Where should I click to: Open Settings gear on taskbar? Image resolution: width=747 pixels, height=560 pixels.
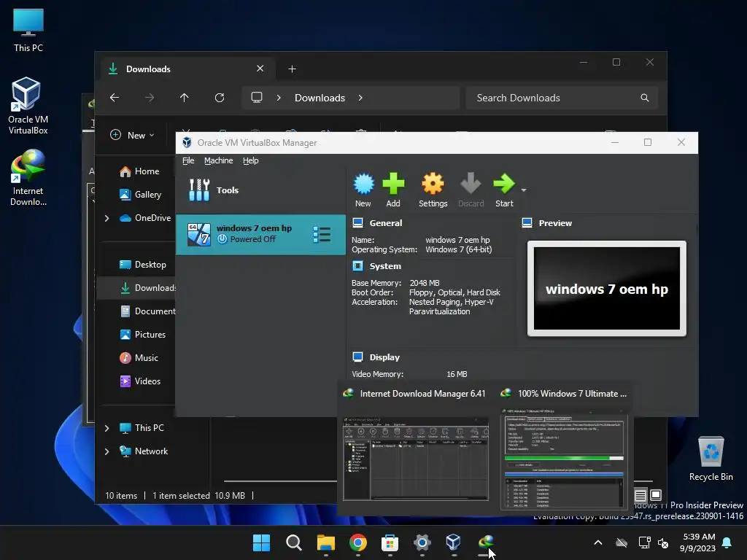422,542
